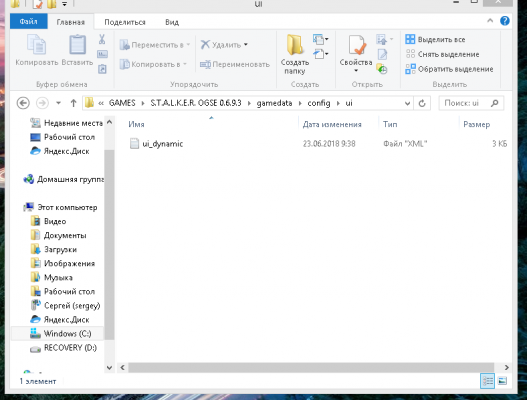Click the Up one level arrow
This screenshot has width=527, height=400.
click(x=73, y=103)
